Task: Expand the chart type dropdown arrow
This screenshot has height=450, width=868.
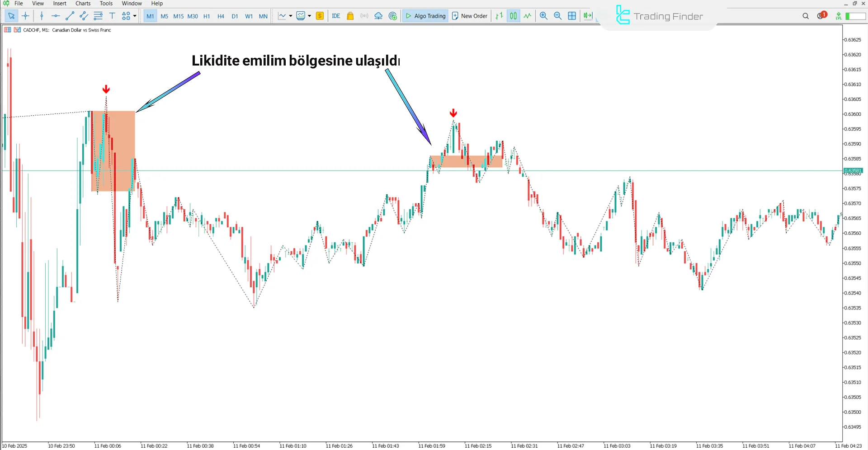Action: pos(290,16)
